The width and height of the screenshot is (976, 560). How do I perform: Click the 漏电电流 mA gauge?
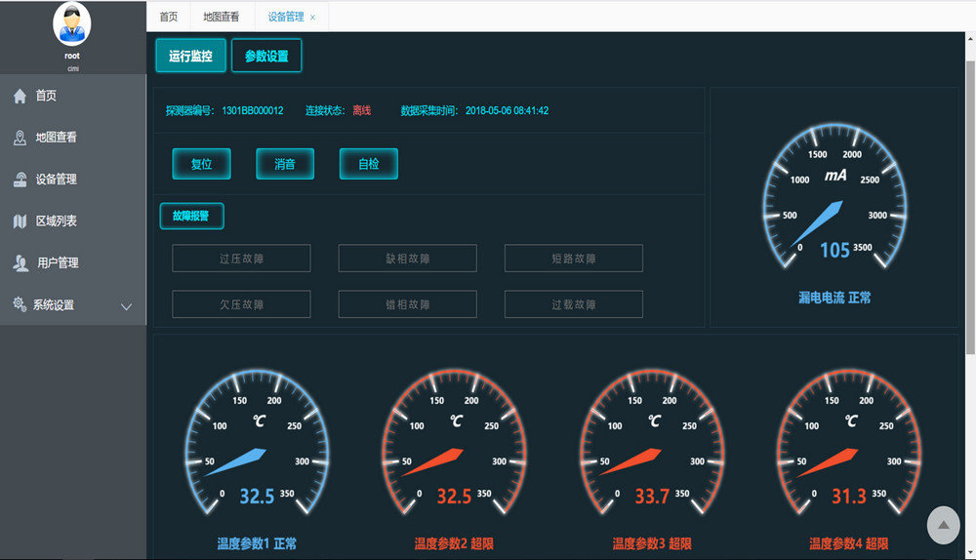[834, 202]
